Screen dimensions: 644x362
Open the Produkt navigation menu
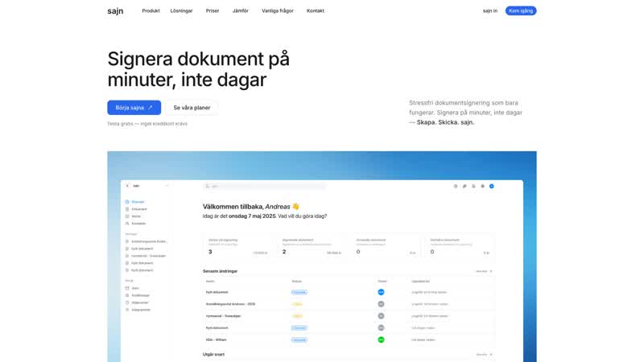[151, 10]
